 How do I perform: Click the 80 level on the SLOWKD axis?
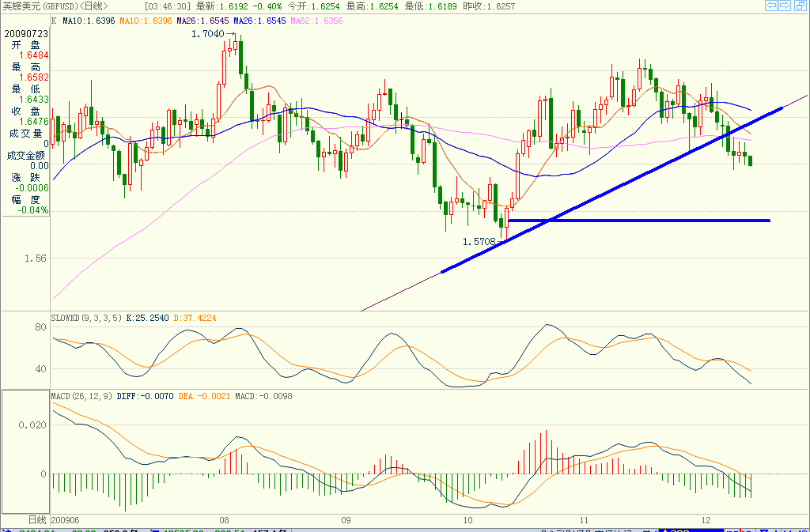point(41,327)
